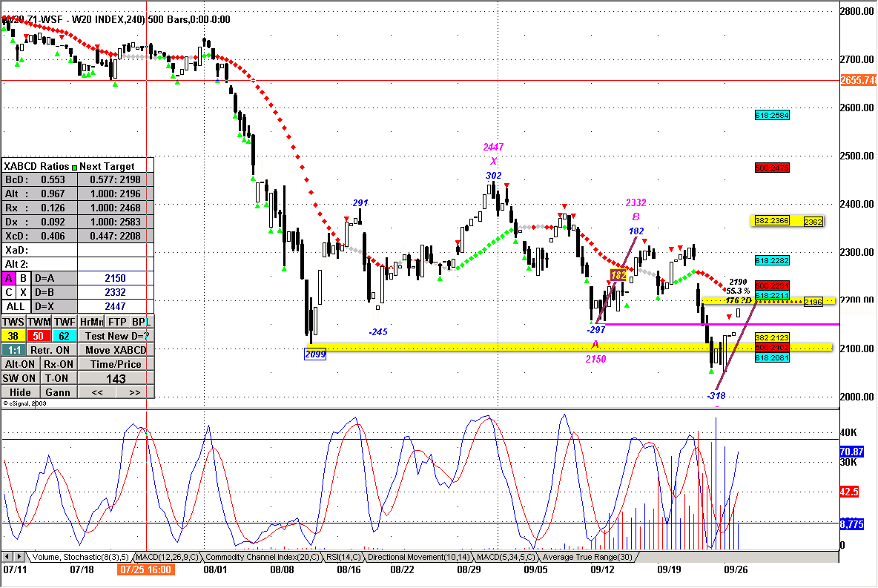Select the red 50 retracement swatch
The image size is (878, 588).
(x=38, y=336)
